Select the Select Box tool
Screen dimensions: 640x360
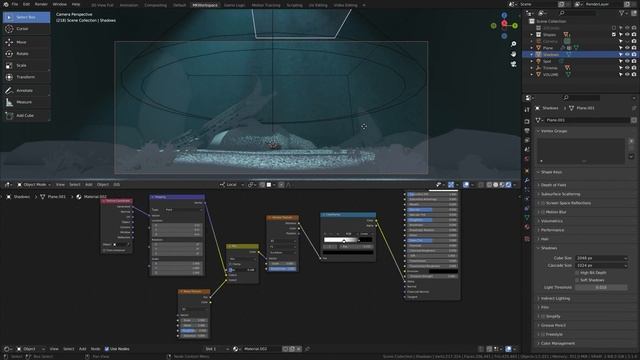click(27, 18)
